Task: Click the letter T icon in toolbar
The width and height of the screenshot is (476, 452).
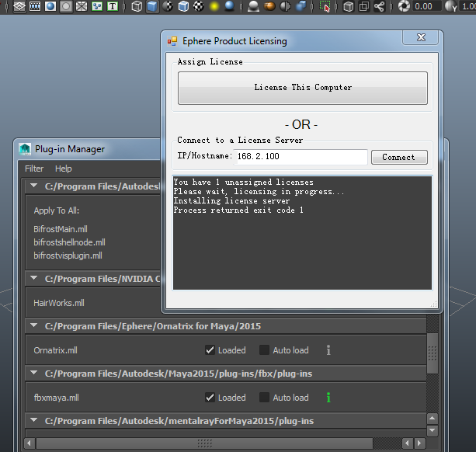Action: 113,7
